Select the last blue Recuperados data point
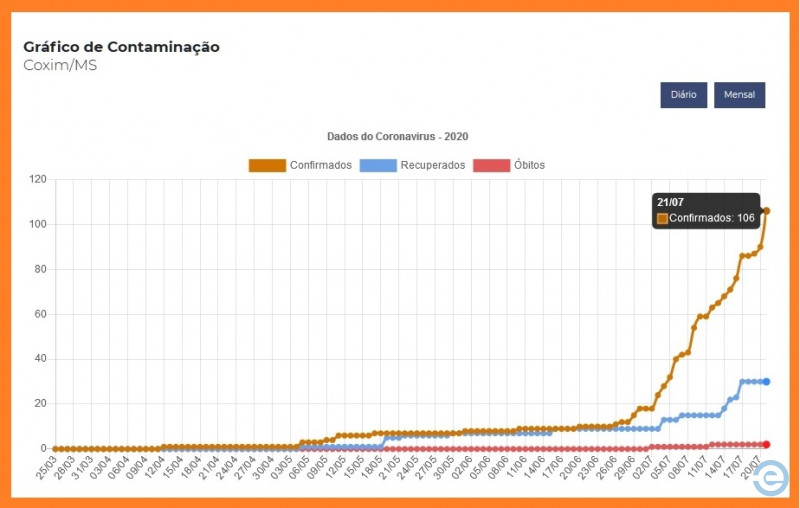Image resolution: width=800 pixels, height=508 pixels. [766, 381]
